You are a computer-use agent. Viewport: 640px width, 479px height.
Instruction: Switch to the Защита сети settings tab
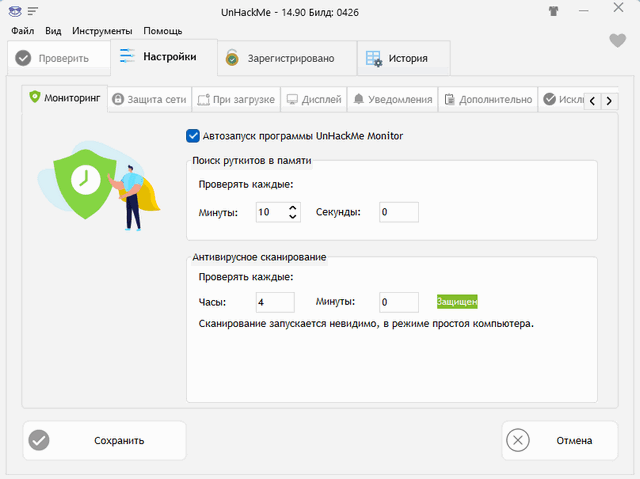click(x=148, y=100)
